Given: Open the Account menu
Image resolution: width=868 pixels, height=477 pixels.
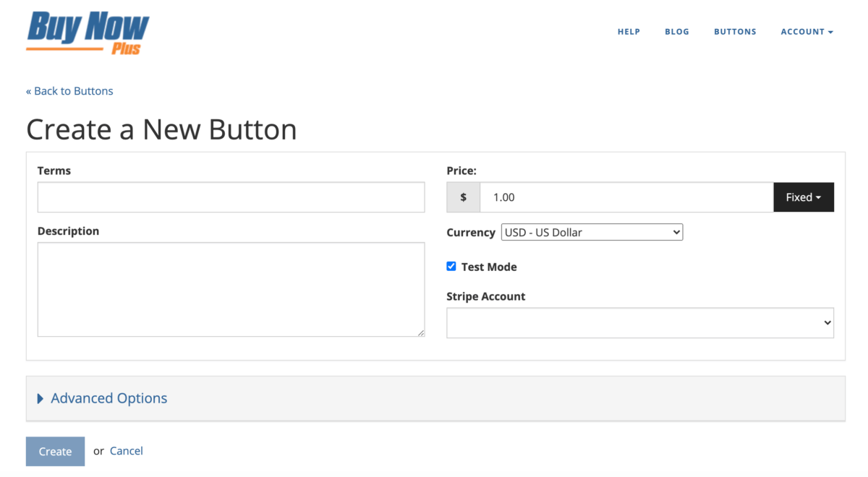Looking at the screenshot, I should [x=807, y=31].
